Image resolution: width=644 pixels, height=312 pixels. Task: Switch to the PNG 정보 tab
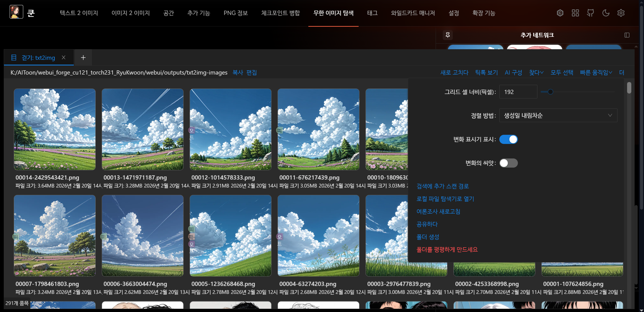pyautogui.click(x=236, y=13)
